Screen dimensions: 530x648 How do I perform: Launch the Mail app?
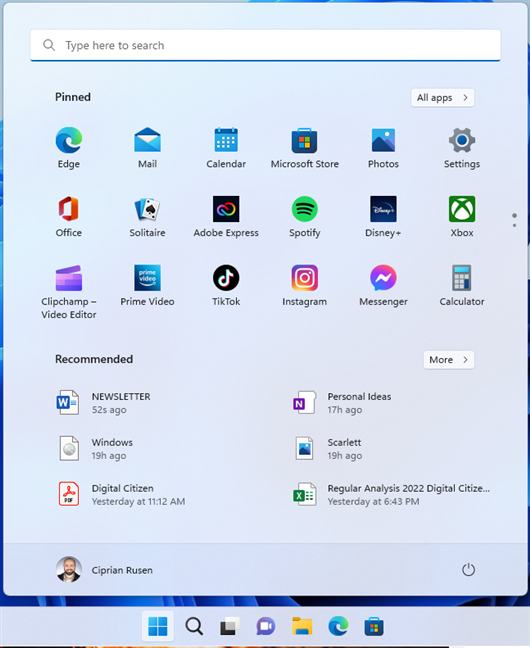point(148,148)
